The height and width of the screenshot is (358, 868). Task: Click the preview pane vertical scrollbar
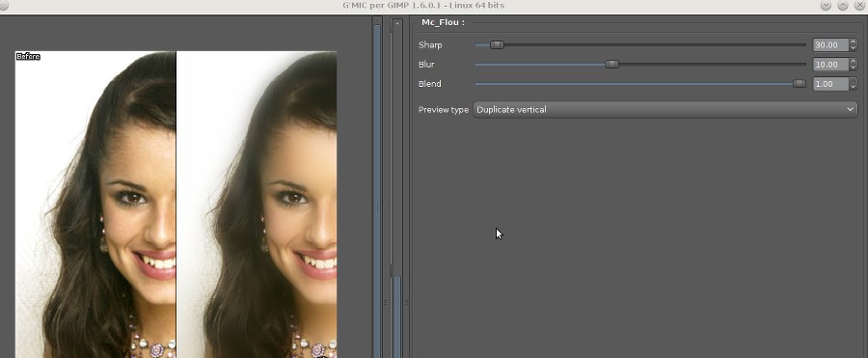[377, 188]
